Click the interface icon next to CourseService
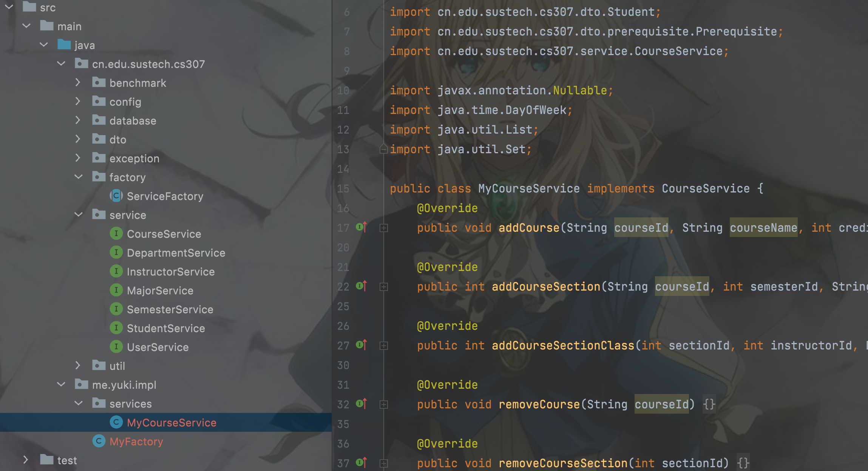 [x=116, y=234]
